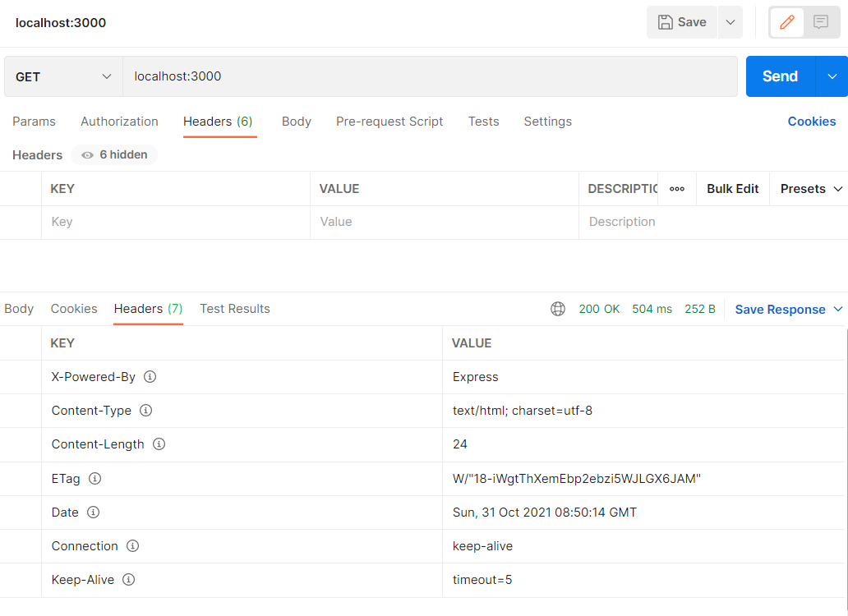The height and width of the screenshot is (616, 848).
Task: Click info icon next to Connection
Action: pyautogui.click(x=132, y=545)
